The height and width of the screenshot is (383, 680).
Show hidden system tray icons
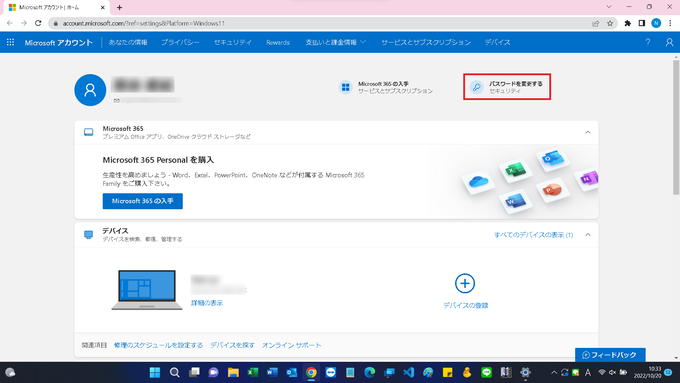pos(554,372)
